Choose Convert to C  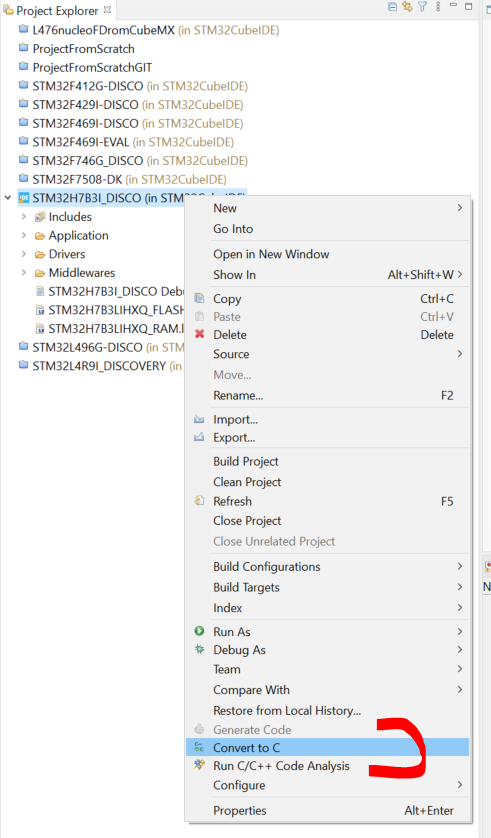[x=328, y=748]
